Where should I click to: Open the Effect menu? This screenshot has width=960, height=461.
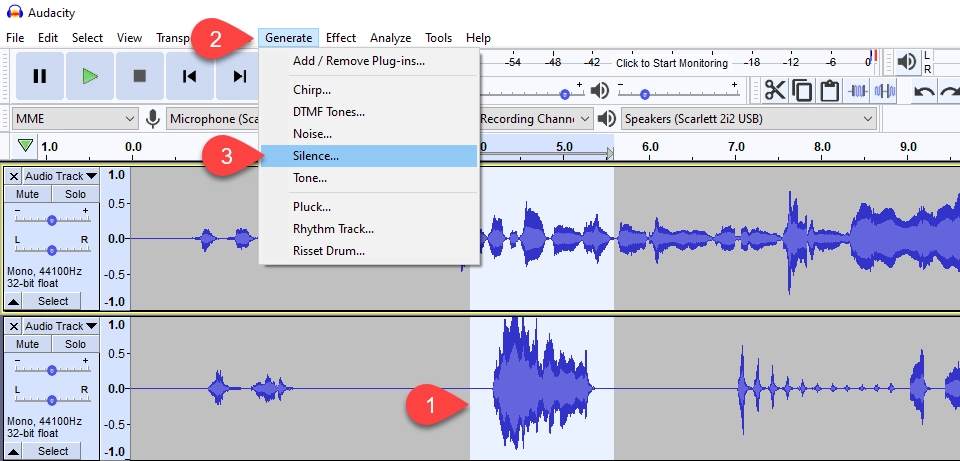point(340,38)
